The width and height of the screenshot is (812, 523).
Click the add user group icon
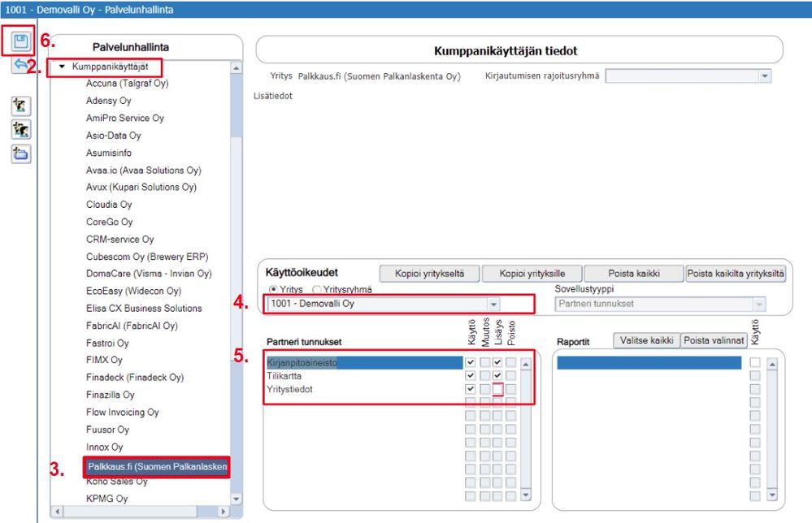click(20, 130)
